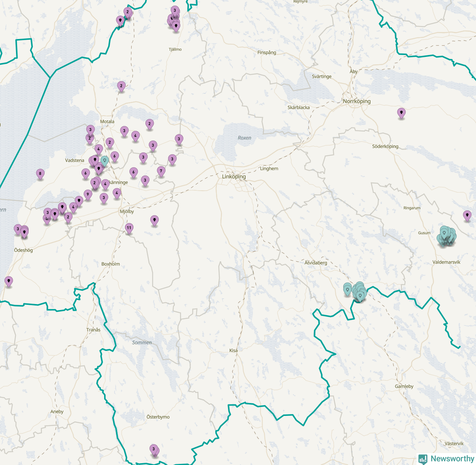The image size is (476, 465).
Task: Click the Kisa town label
Action: click(234, 351)
